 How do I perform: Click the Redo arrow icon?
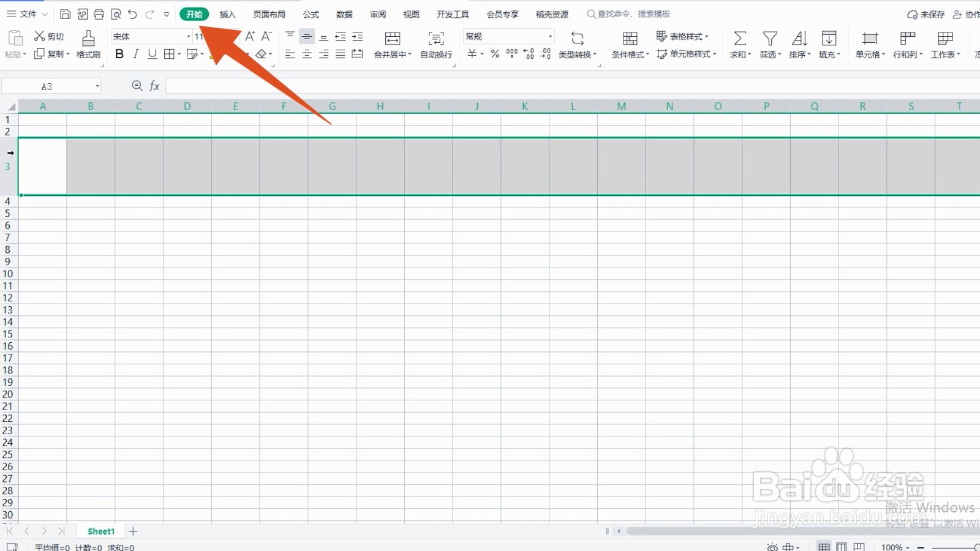[149, 14]
